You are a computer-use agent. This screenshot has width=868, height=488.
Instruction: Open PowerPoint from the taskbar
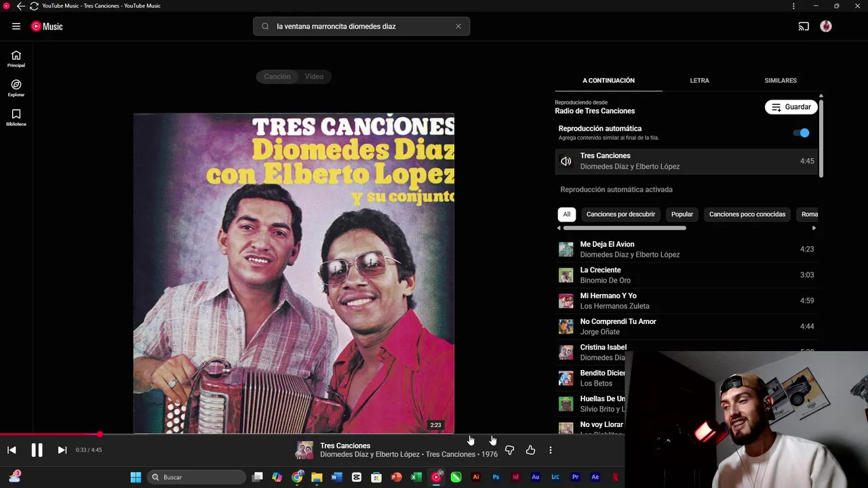(x=396, y=477)
